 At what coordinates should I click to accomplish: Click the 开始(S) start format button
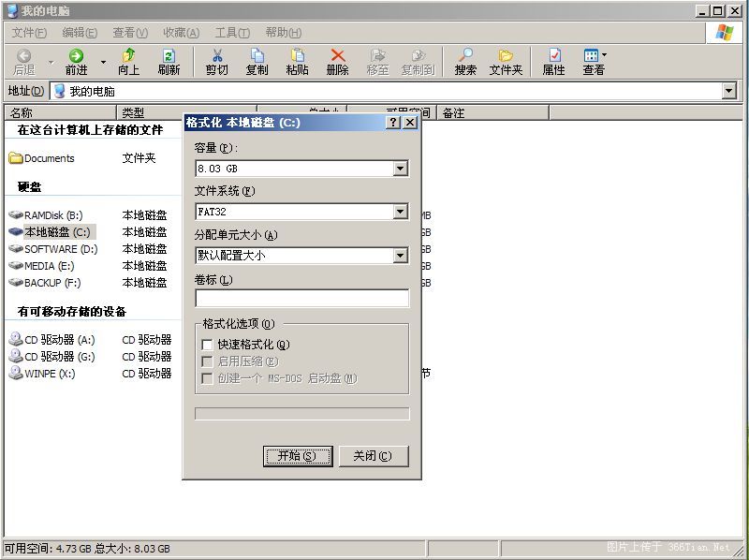tap(298, 456)
